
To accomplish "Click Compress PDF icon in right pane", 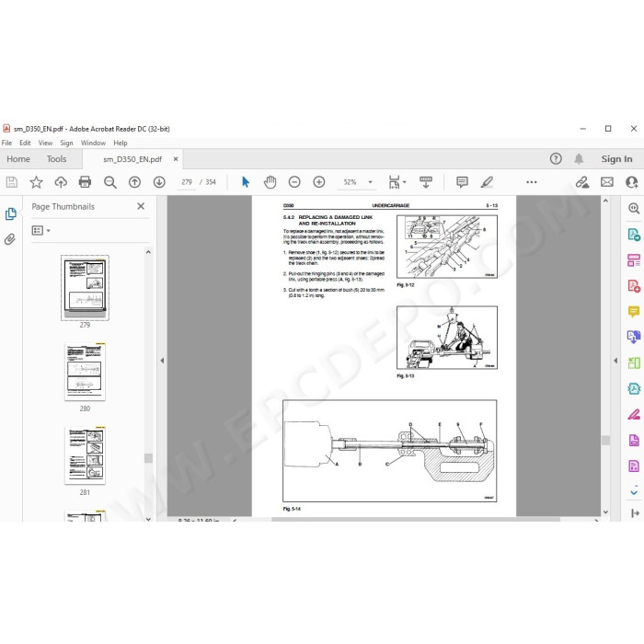I will pyautogui.click(x=634, y=388).
